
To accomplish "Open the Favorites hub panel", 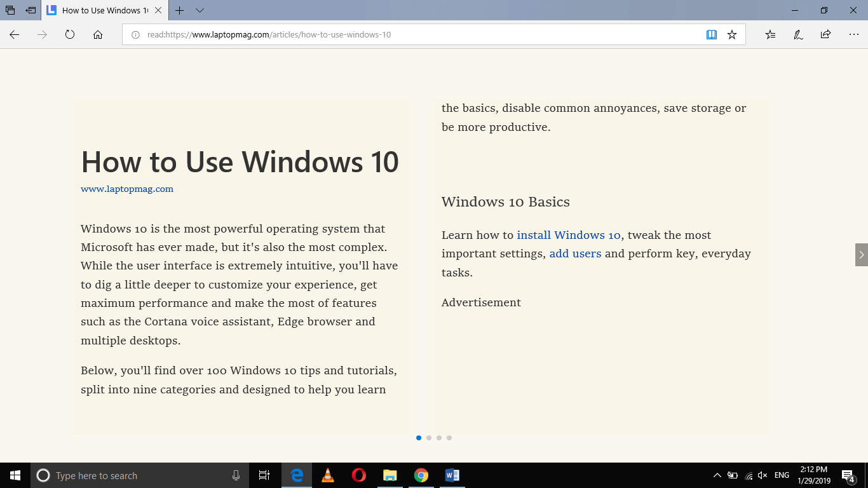I will point(770,35).
